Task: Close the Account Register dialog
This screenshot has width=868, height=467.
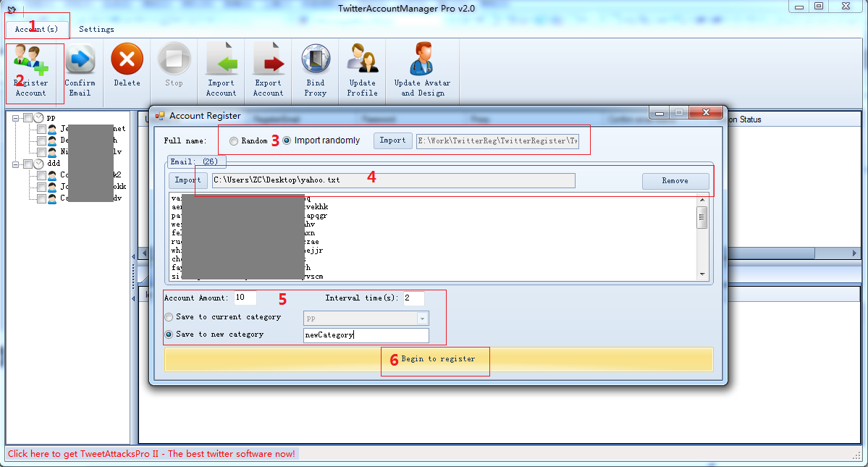Action: click(x=706, y=113)
